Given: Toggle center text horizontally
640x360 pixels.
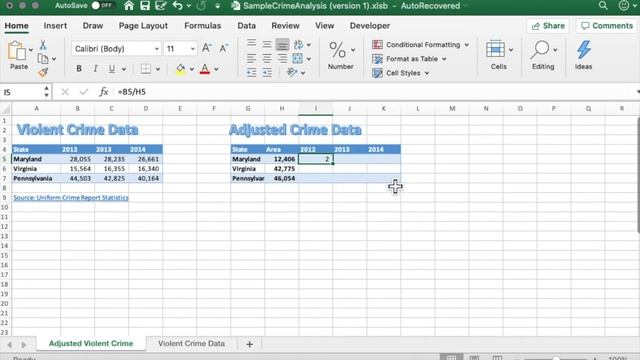Looking at the screenshot, I should (267, 58).
